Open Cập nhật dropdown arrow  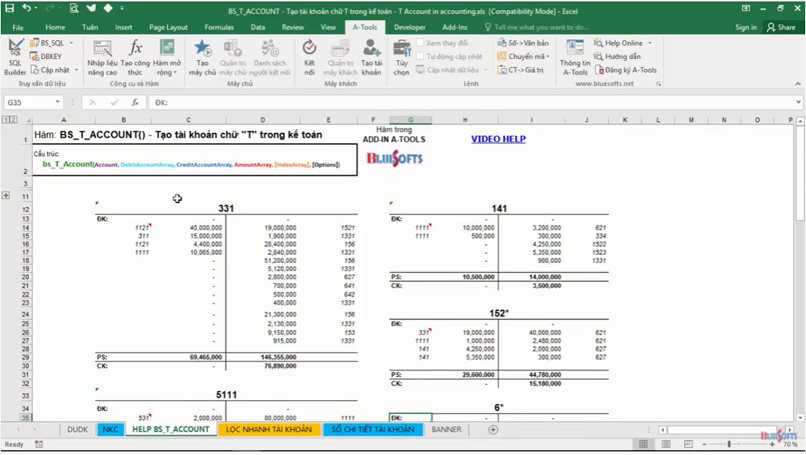[76, 70]
